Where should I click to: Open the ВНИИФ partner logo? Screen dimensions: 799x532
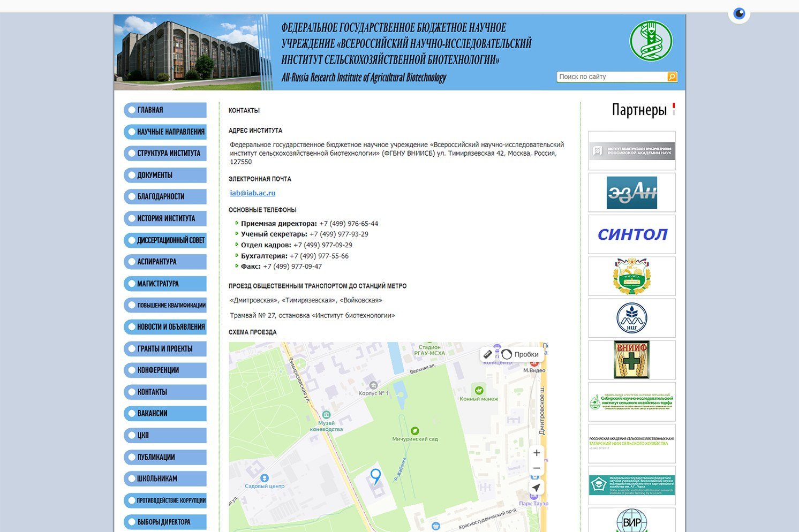pyautogui.click(x=632, y=360)
